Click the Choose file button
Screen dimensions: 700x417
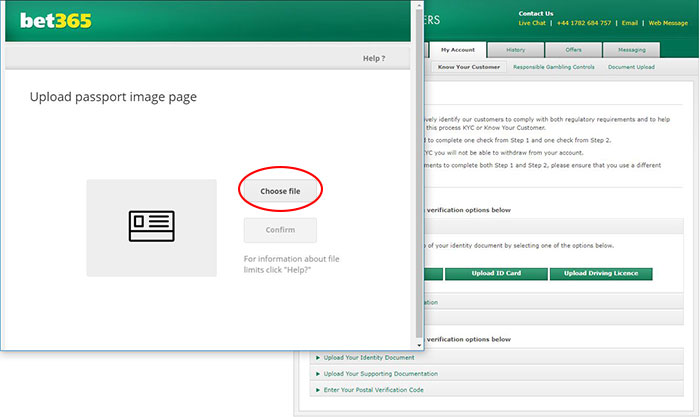[x=280, y=191]
